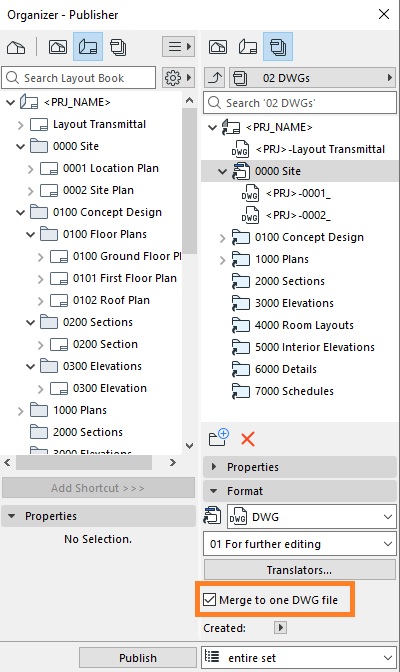
Task: Click the Translators... button
Action: tap(300, 570)
